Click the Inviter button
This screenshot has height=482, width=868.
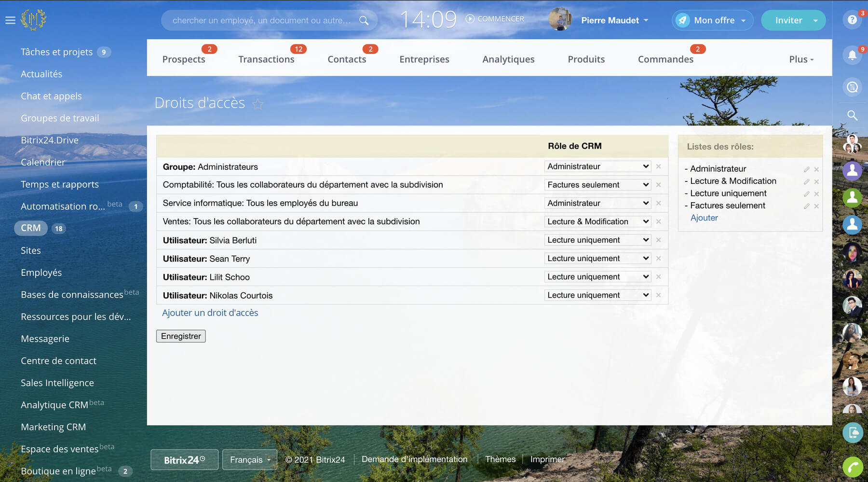click(x=793, y=20)
